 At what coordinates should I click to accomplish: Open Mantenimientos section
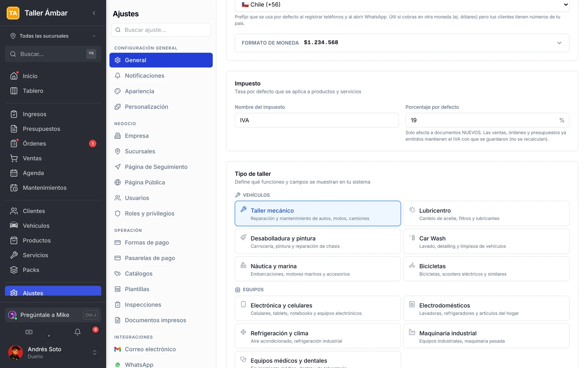tap(53, 188)
